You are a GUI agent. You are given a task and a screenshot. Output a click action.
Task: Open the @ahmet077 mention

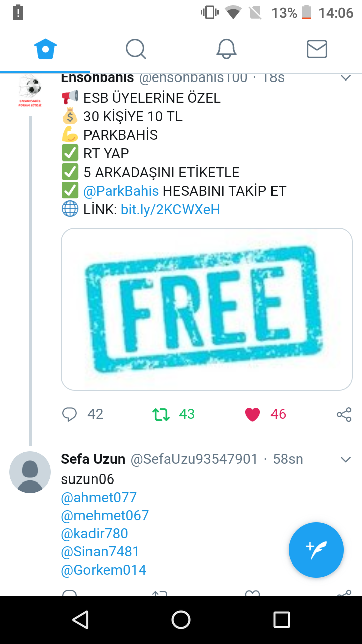(99, 497)
